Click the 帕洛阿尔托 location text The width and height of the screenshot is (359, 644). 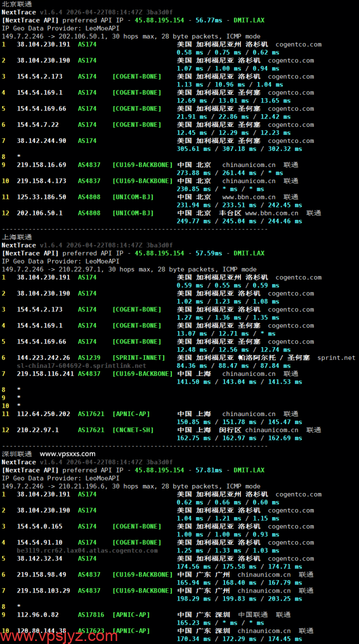[x=257, y=358]
